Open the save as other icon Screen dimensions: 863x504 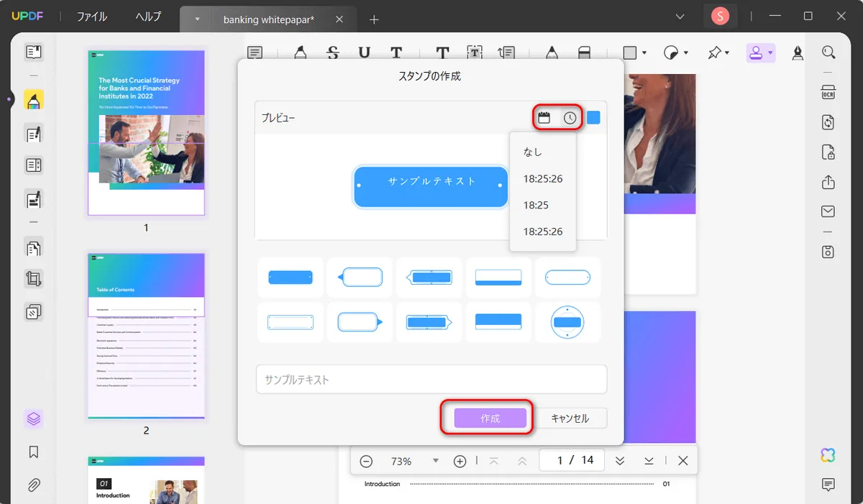pyautogui.click(x=828, y=252)
